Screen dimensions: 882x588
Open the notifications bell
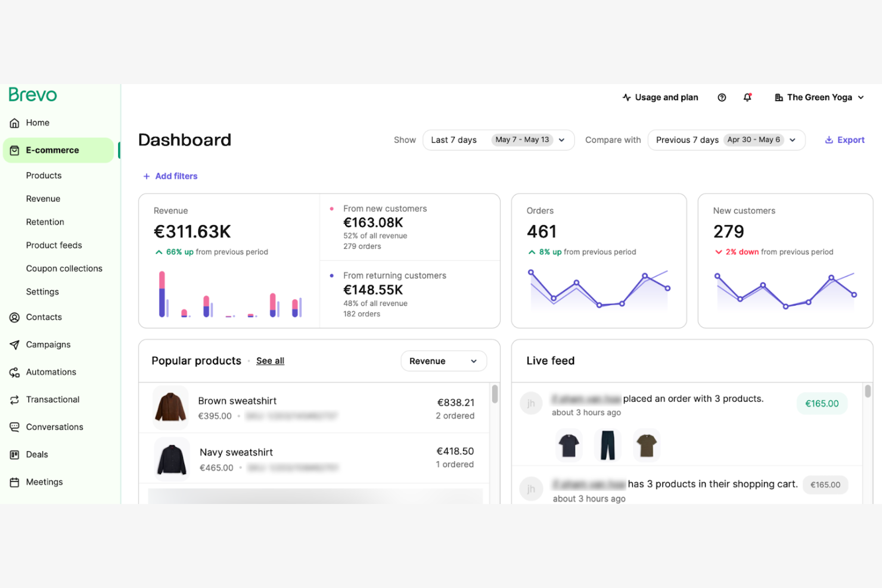point(747,98)
